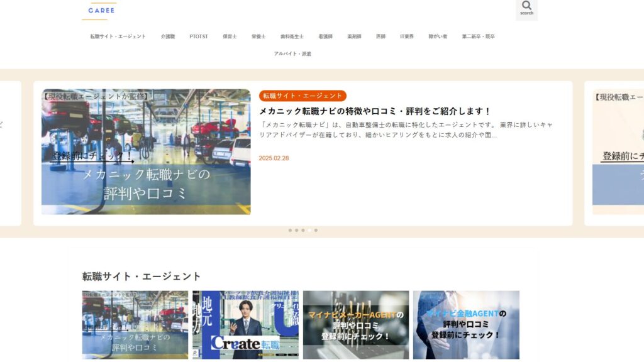Open the アルバイト・派遣 category
Image resolution: width=644 pixels, height=362 pixels.
pos(292,54)
